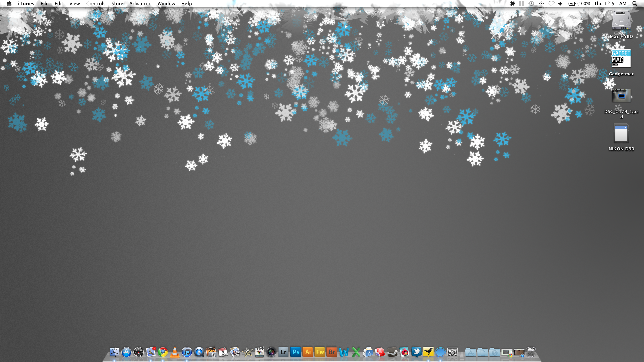This screenshot has height=362, width=644.
Task: Open Adobe Illustrator in the Dock
Action: pyautogui.click(x=308, y=352)
